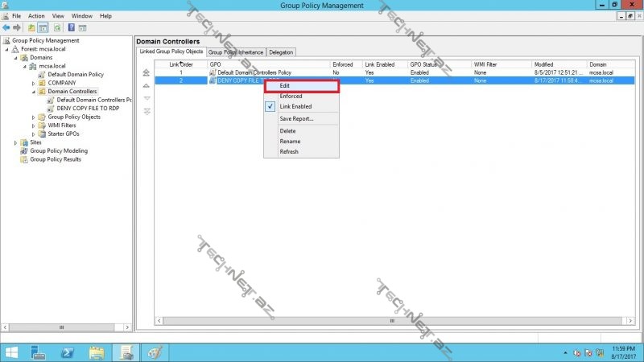644x362 pixels.
Task: Click move link down arrow icon
Action: 147,98
